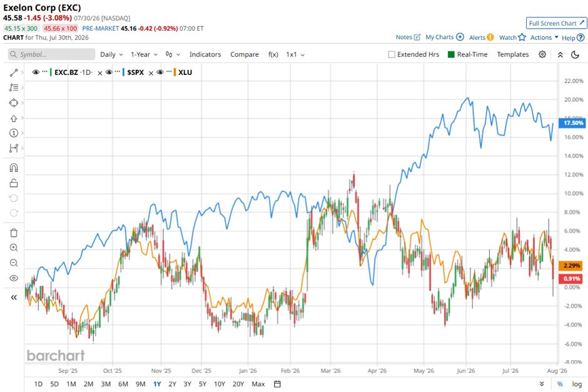The width and height of the screenshot is (588, 392).
Task: Lock all drawings with padlock icon
Action: click(14, 183)
